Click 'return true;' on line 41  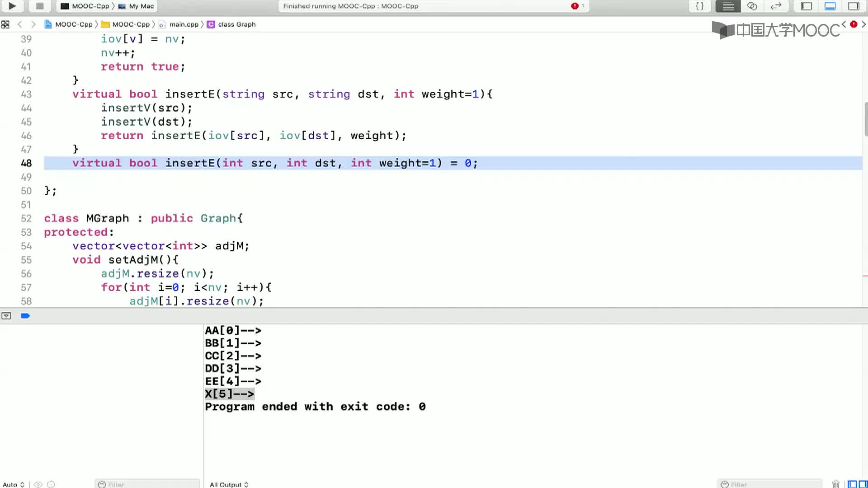pos(143,66)
